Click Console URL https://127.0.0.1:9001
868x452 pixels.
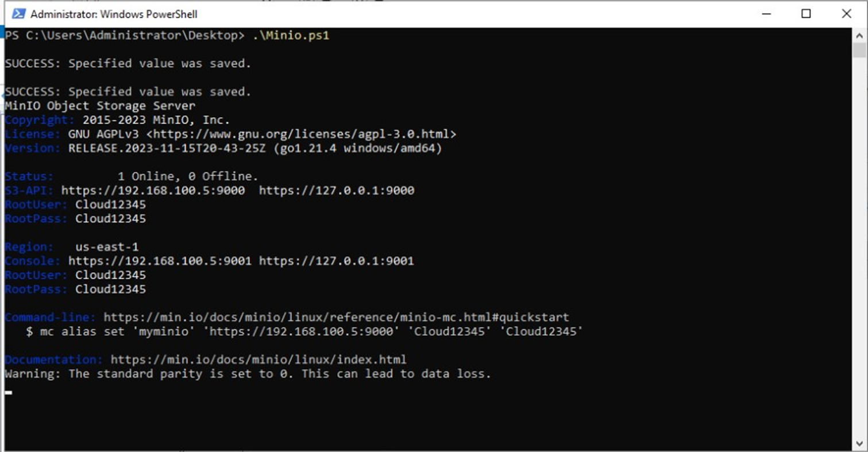coord(337,261)
